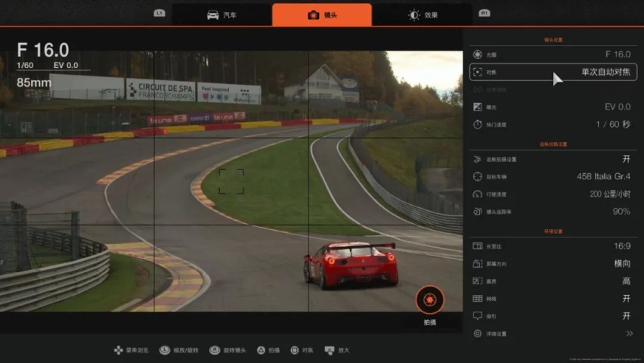Click the R1 shoulder button indicator

485,13
